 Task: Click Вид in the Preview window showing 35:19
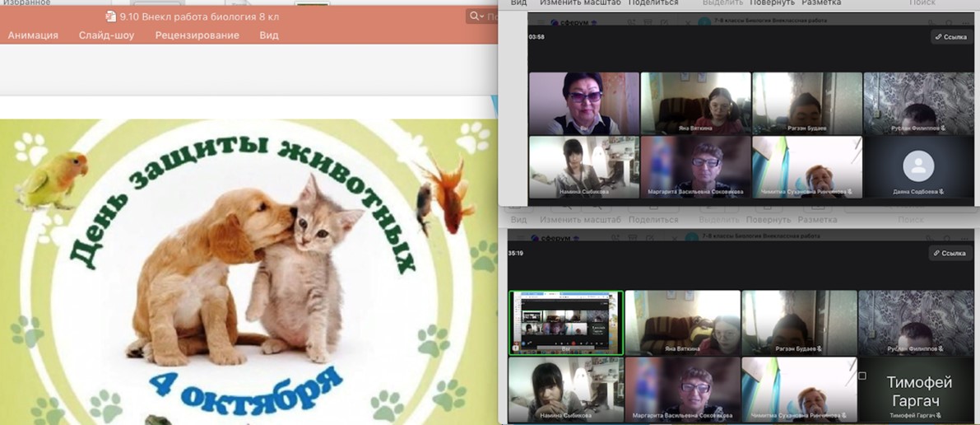pos(518,220)
